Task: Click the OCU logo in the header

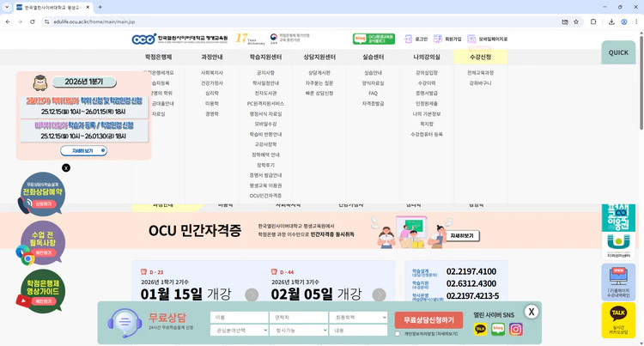Action: point(179,39)
